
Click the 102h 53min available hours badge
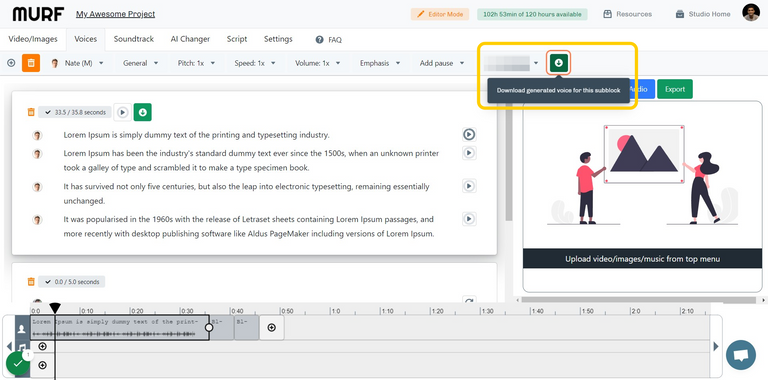coord(532,14)
